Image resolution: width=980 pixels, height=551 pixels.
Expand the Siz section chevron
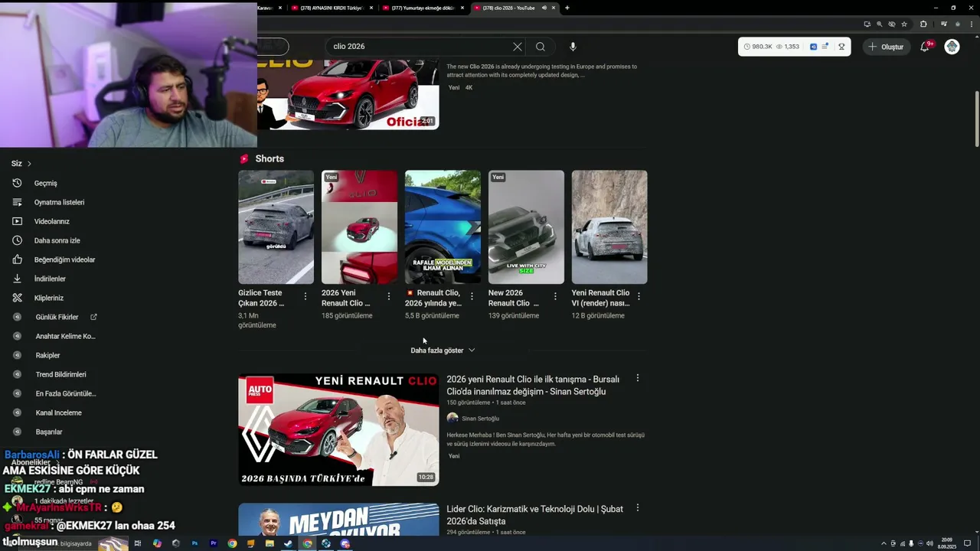click(29, 164)
